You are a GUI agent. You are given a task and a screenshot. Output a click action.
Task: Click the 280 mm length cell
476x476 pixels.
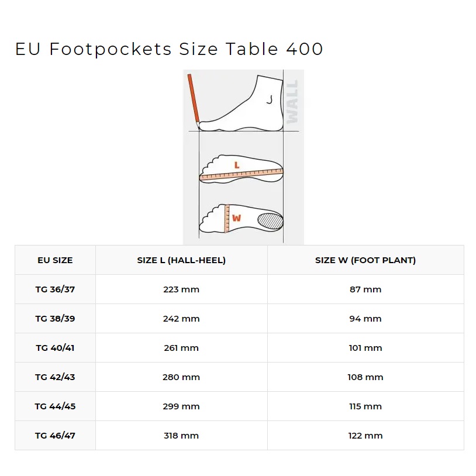click(x=181, y=377)
